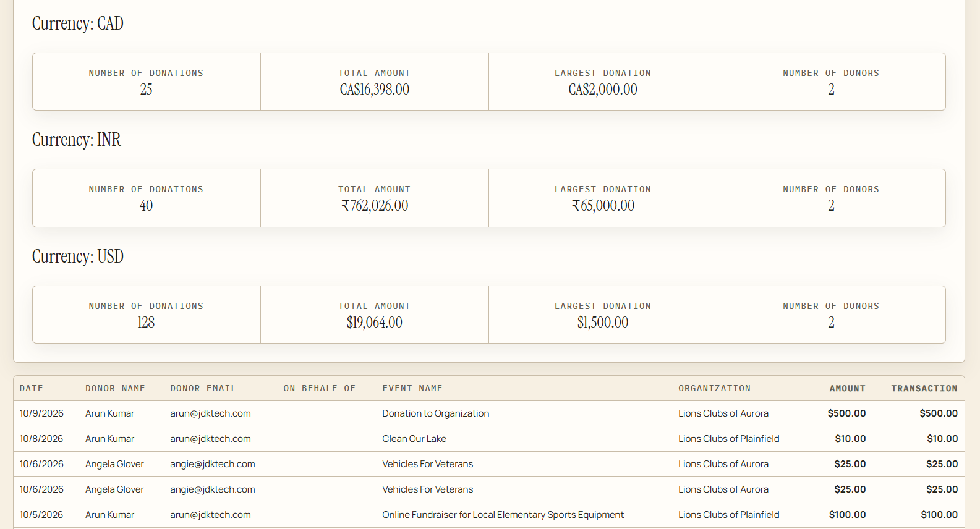This screenshot has width=980, height=529.
Task: Click the ORGANIZATION column header
Action: tap(714, 388)
